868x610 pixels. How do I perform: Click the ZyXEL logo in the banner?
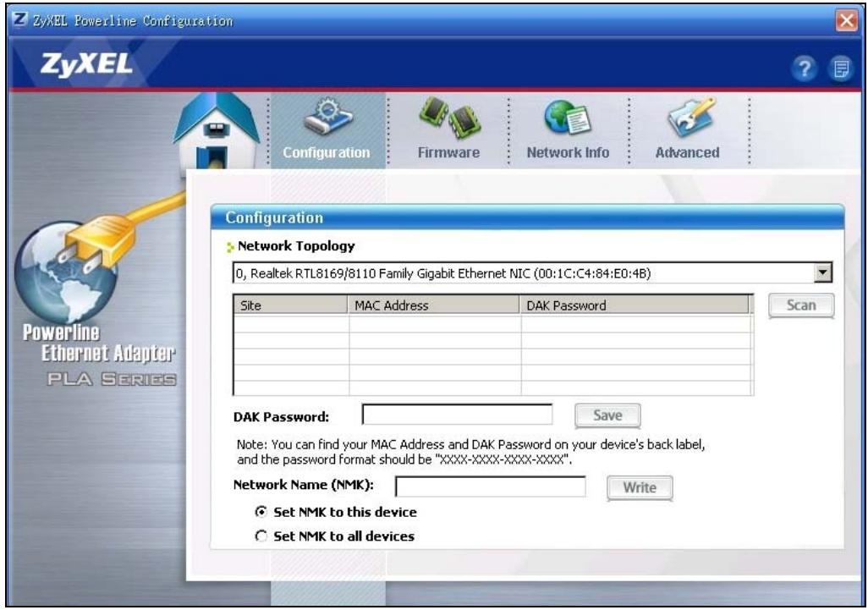click(86, 64)
